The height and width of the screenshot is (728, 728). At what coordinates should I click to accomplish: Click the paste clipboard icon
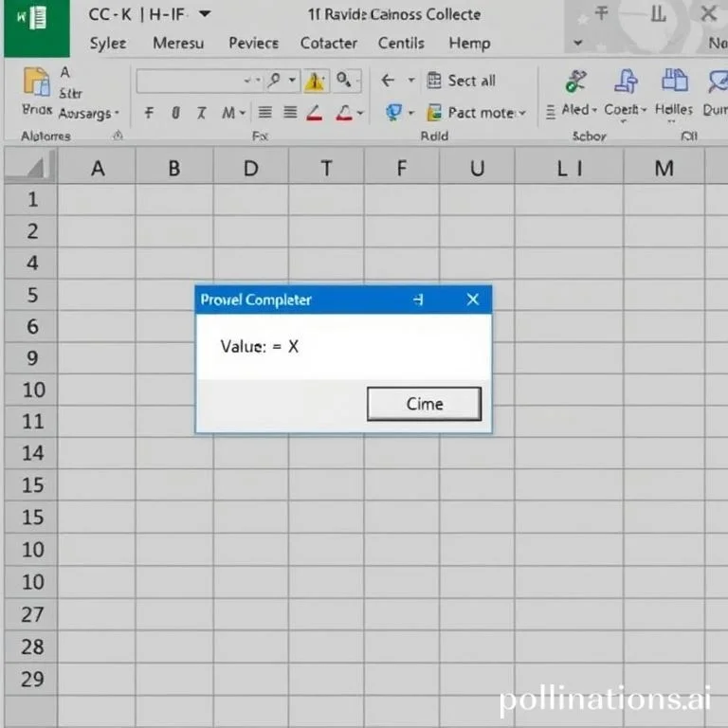[x=36, y=82]
